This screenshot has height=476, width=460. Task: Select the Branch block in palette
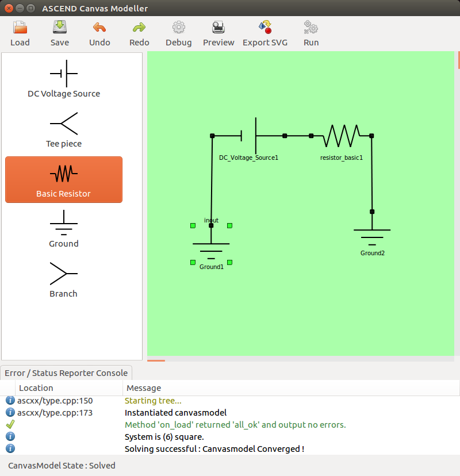[x=64, y=279]
